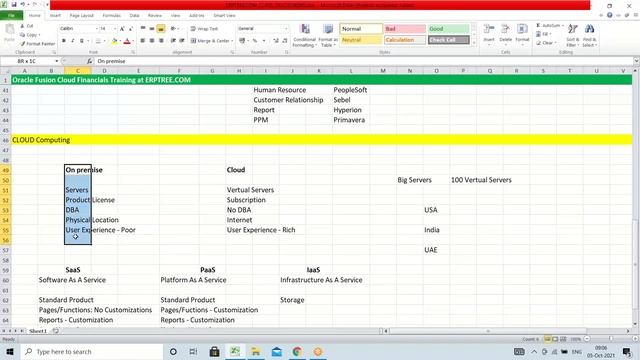Copy the selected cells
This screenshot has height=360, width=640.
pos(29,35)
